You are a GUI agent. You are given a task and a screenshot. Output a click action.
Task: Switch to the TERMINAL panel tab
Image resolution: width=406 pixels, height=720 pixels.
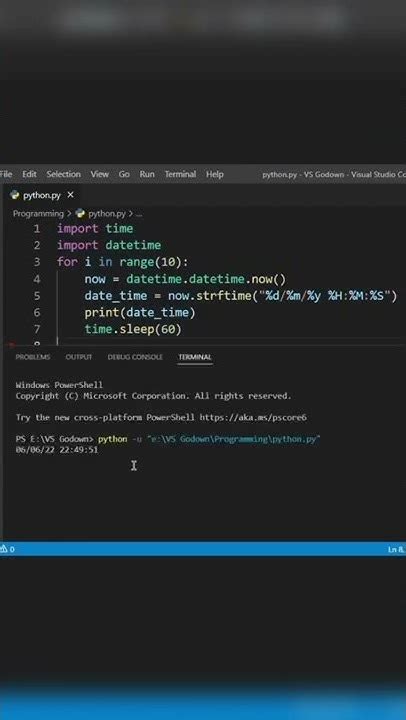pyautogui.click(x=195, y=357)
